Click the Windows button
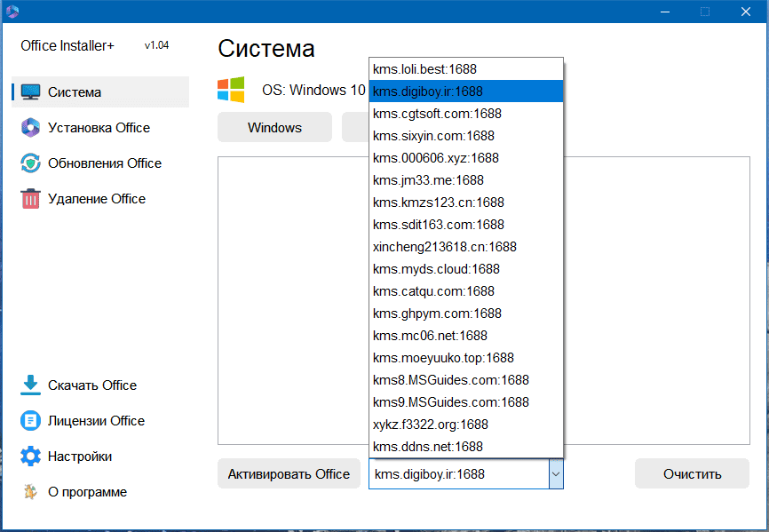The width and height of the screenshot is (769, 532). click(274, 128)
